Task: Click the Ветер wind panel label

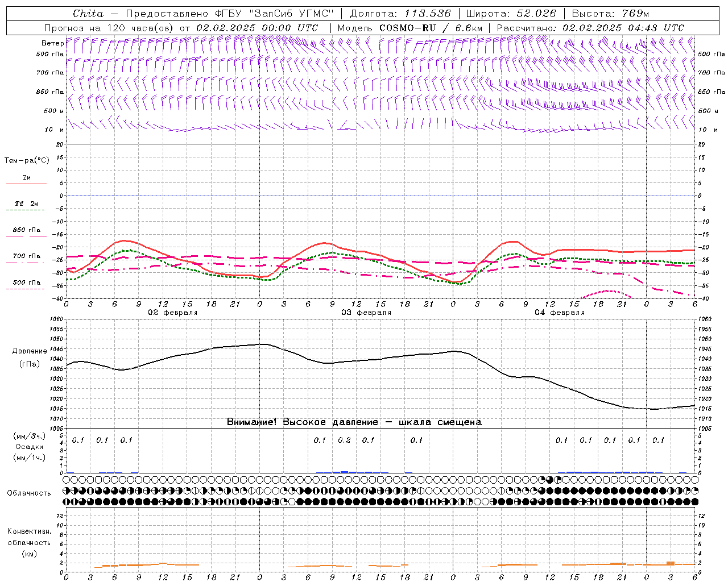Action: 52,43
